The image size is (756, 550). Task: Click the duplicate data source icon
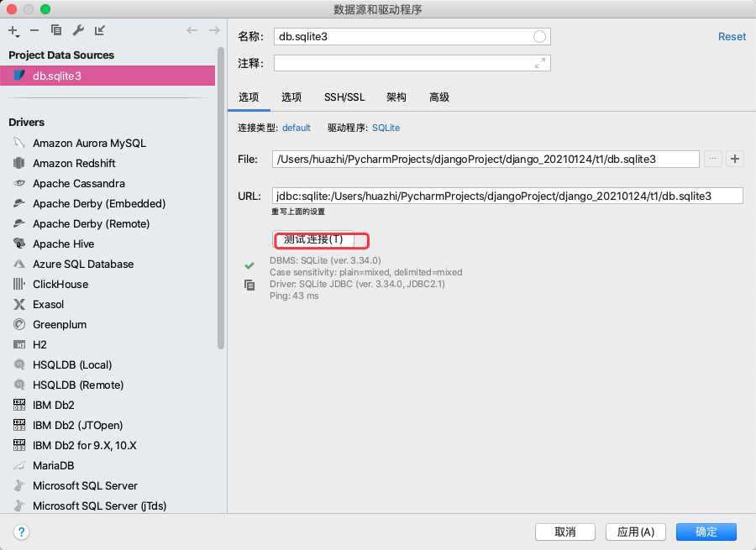point(56,30)
